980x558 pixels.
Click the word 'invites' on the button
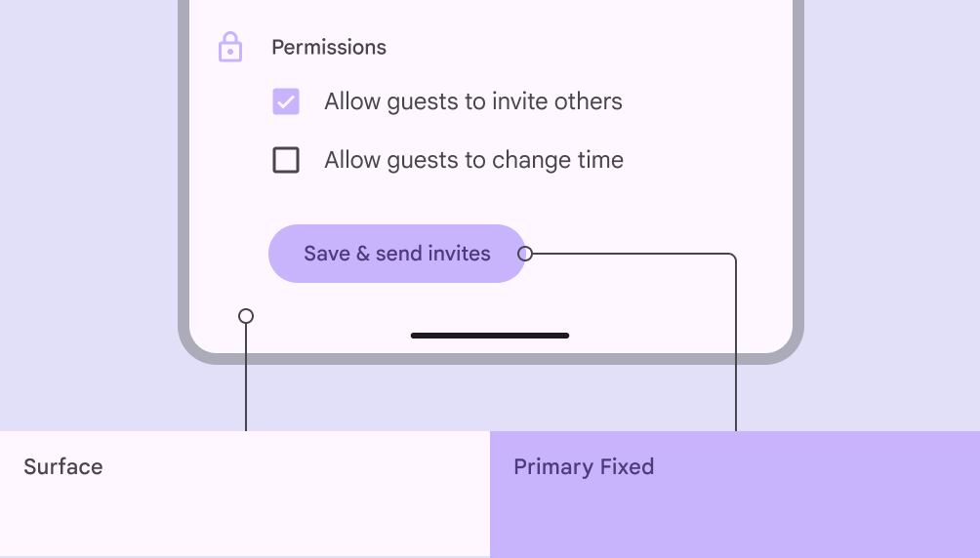(x=460, y=254)
